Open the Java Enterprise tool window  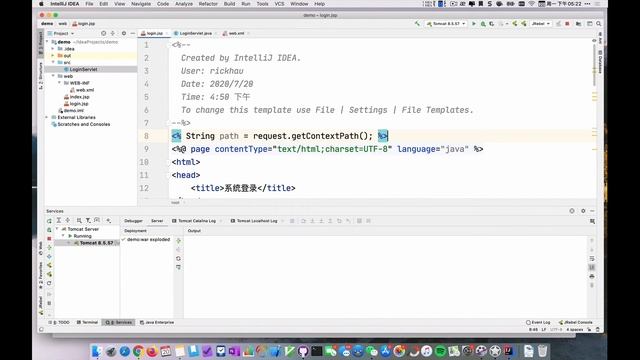(157, 322)
